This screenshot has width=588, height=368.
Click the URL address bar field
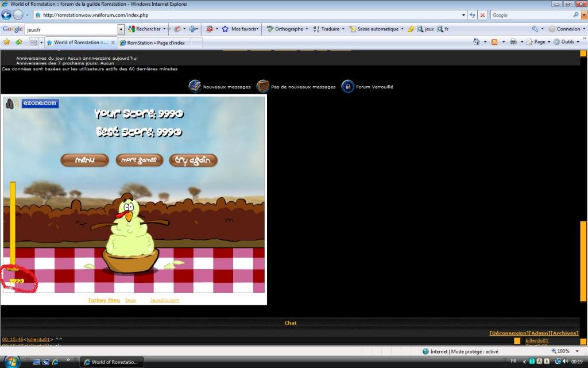tap(247, 15)
